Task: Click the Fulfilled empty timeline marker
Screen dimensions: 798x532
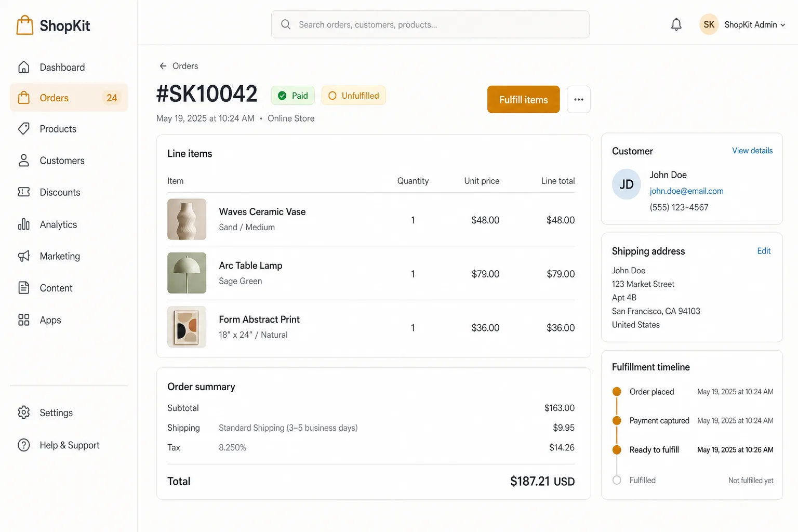Action: [617, 480]
